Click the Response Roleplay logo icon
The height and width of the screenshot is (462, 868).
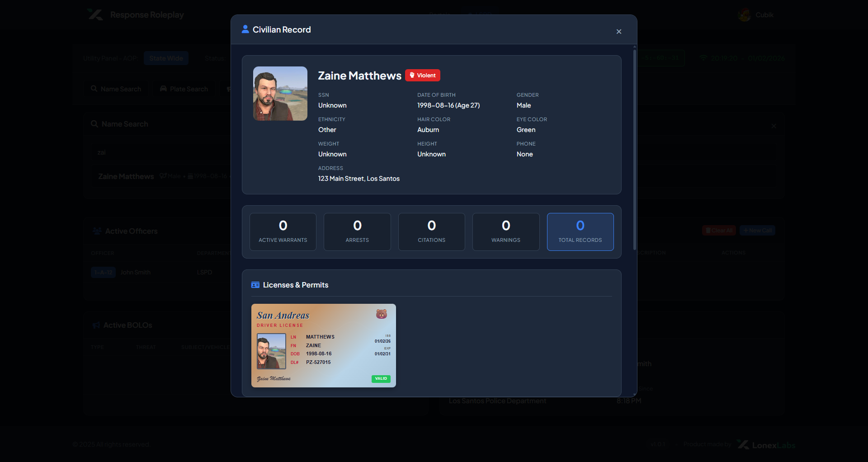pos(95,15)
